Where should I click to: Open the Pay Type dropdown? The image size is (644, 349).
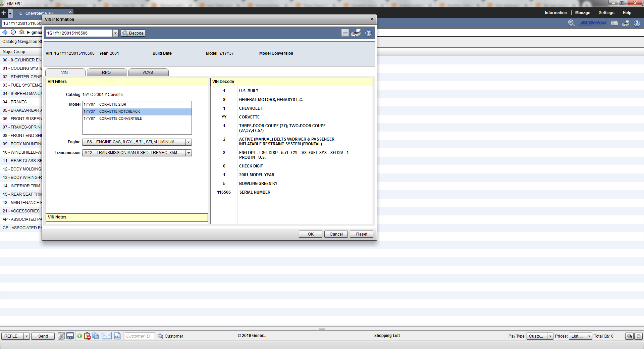coord(550,336)
